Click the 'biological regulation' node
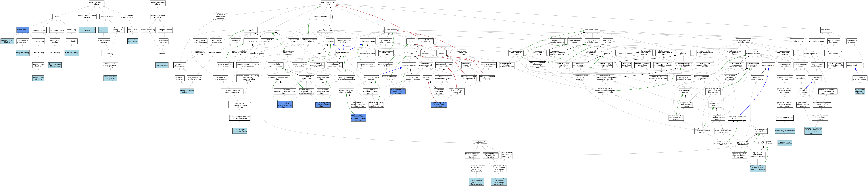Image resolution: width=868 pixels, height=186 pixels. [322, 17]
